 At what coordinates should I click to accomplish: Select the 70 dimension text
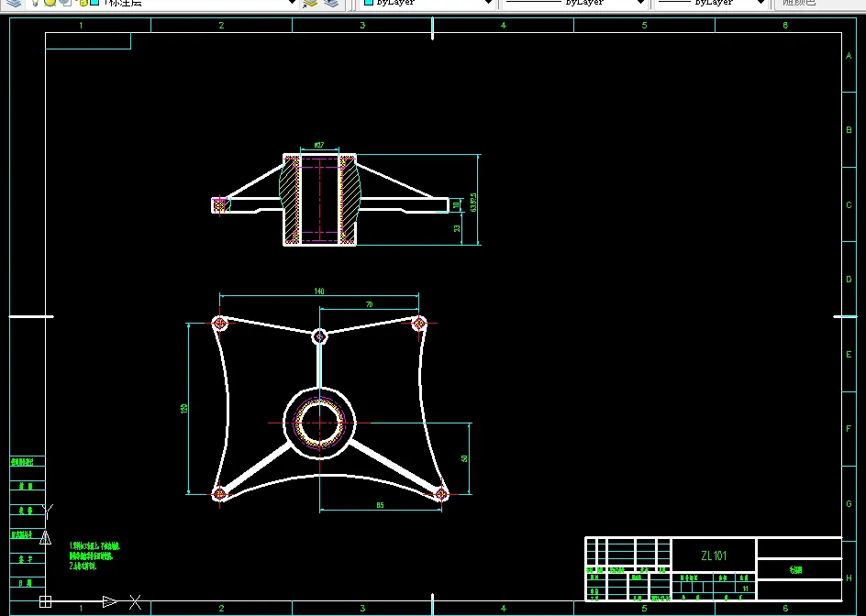[x=370, y=304]
